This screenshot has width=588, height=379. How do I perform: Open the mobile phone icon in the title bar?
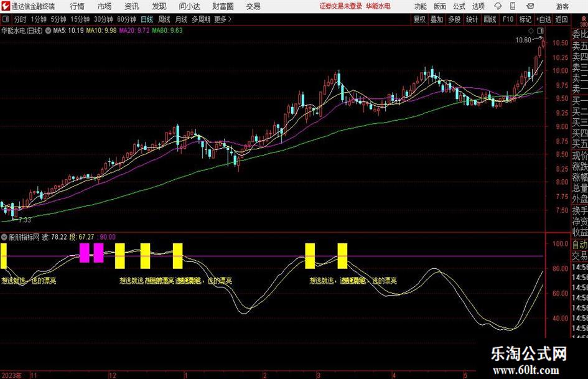[x=513, y=6]
